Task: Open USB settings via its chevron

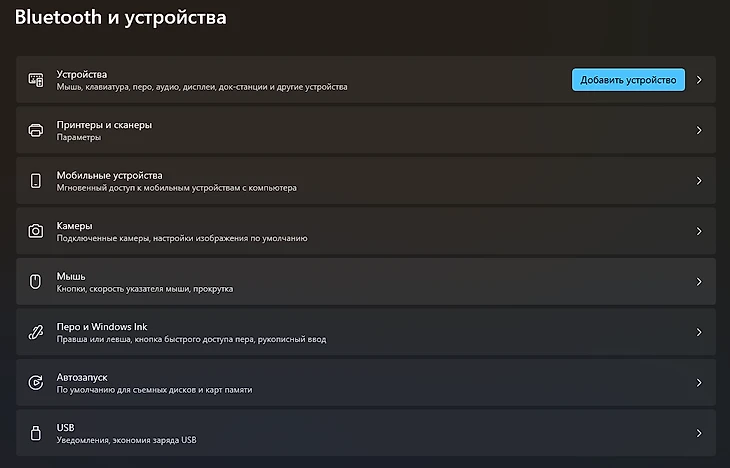Action: [x=699, y=433]
